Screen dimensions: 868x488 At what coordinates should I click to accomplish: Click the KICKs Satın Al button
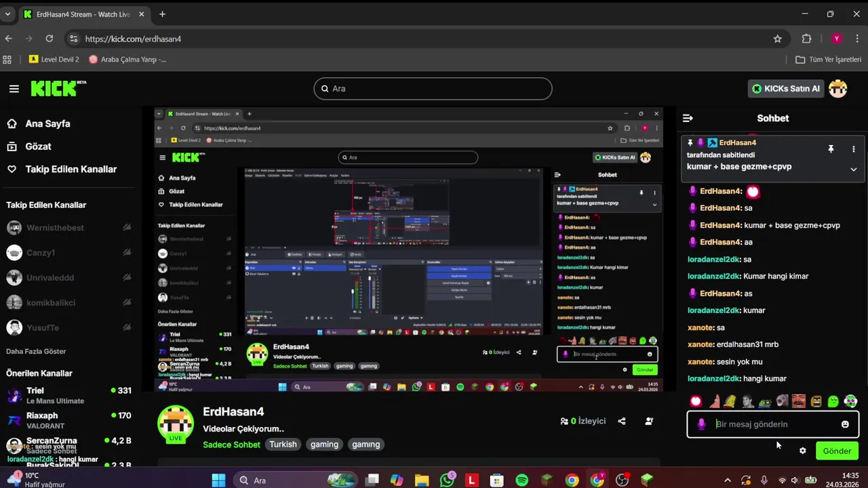786,89
